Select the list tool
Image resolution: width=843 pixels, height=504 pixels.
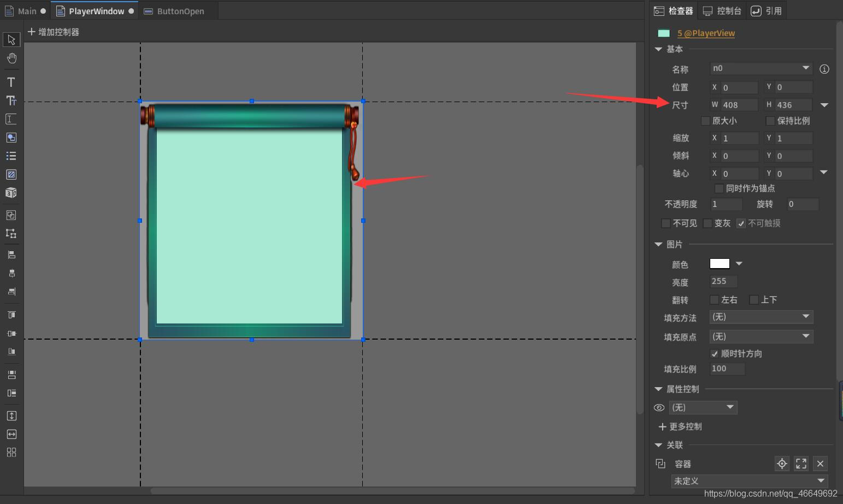click(11, 156)
